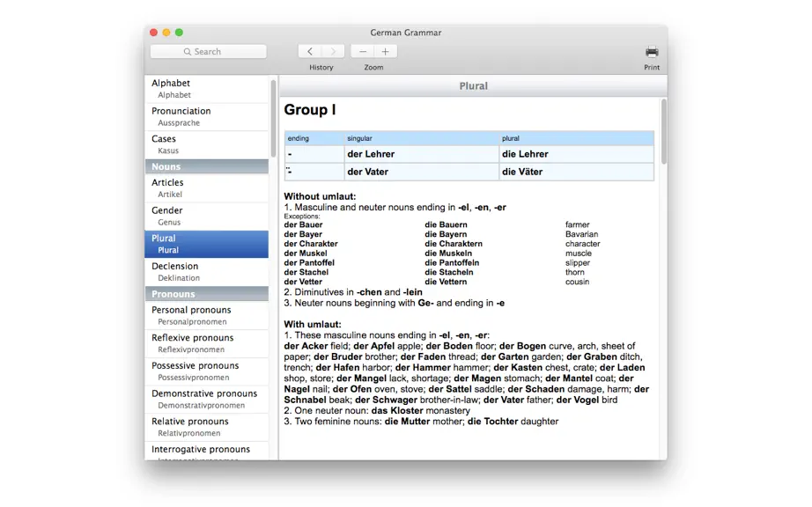This screenshot has width=812, height=507.
Task: Minimize the German Grammar window
Action: point(166,32)
